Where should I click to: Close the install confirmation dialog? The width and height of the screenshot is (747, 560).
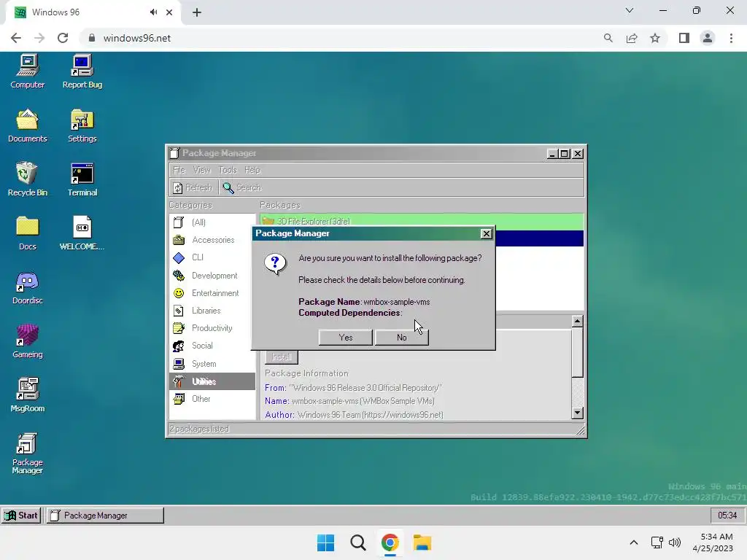486,233
